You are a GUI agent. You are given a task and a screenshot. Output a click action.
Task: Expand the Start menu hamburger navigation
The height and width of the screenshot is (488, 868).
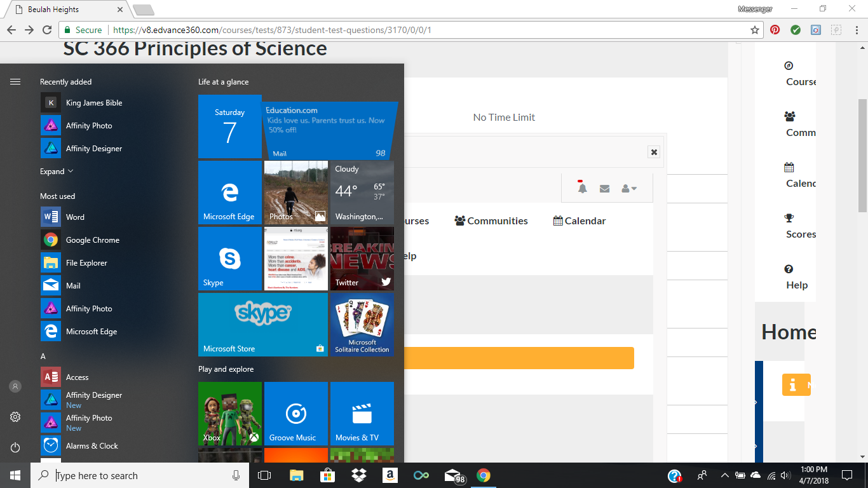[15, 81]
